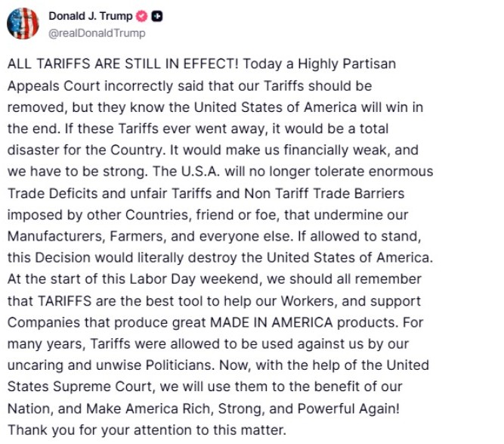
Task: Open the @realDonaldTrump handle link
Action: [97, 33]
